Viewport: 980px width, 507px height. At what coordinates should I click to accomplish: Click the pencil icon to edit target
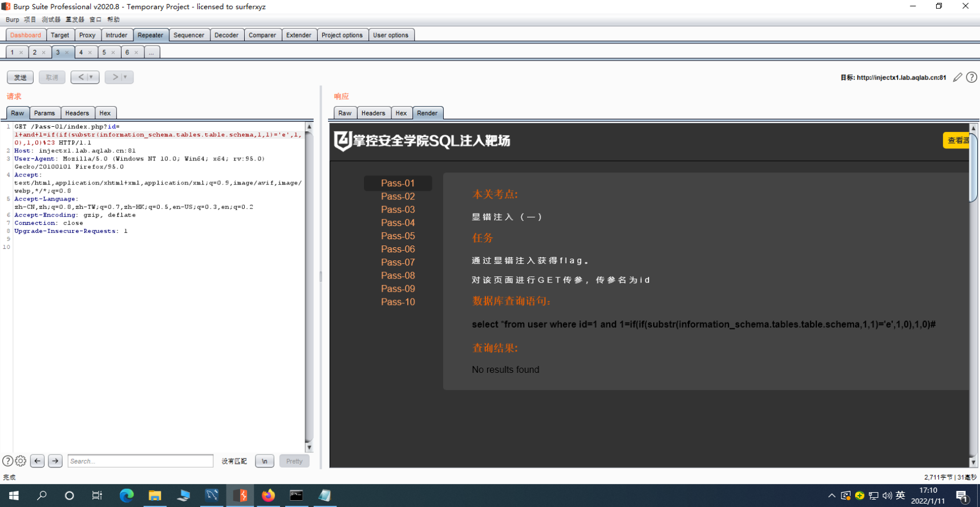point(958,77)
